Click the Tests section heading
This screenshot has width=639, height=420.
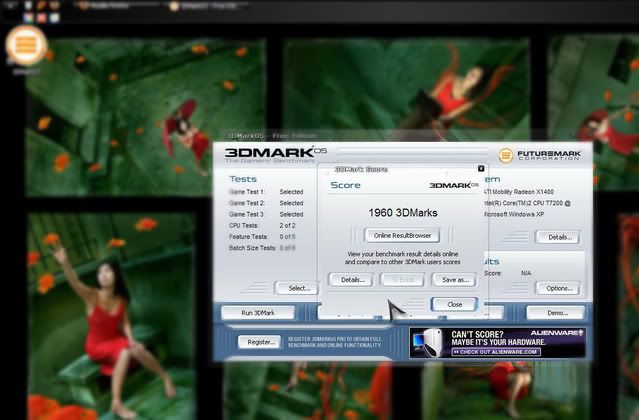pos(243,179)
